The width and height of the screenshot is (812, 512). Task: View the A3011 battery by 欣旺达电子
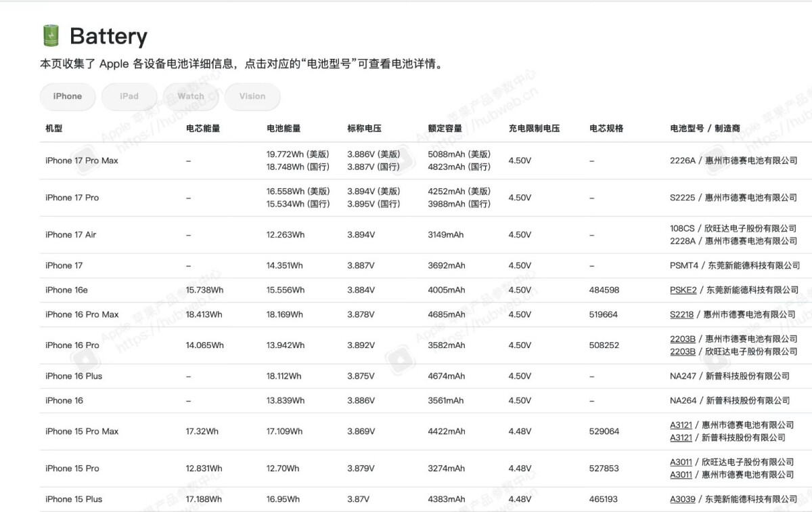[x=681, y=462]
